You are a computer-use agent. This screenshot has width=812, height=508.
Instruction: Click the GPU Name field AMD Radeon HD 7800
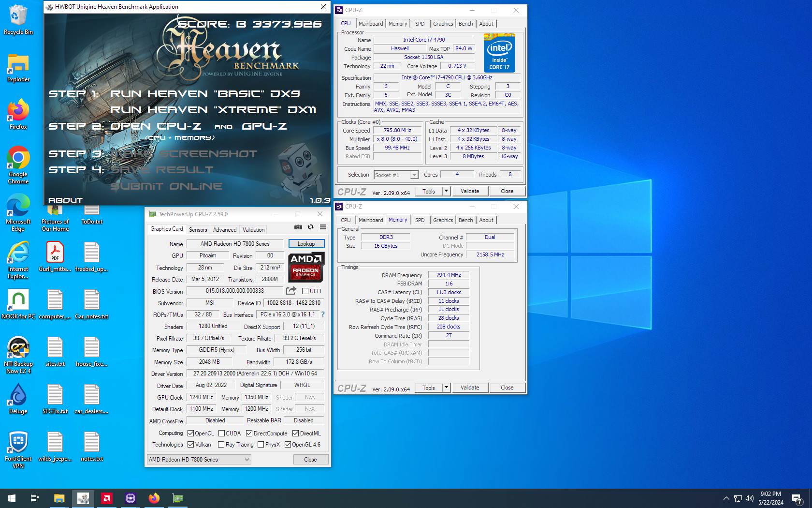pos(235,243)
